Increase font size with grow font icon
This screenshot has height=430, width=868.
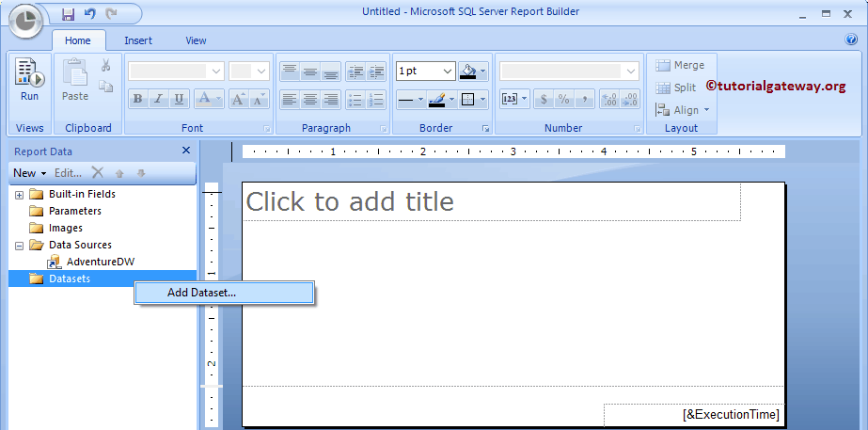pos(238,99)
